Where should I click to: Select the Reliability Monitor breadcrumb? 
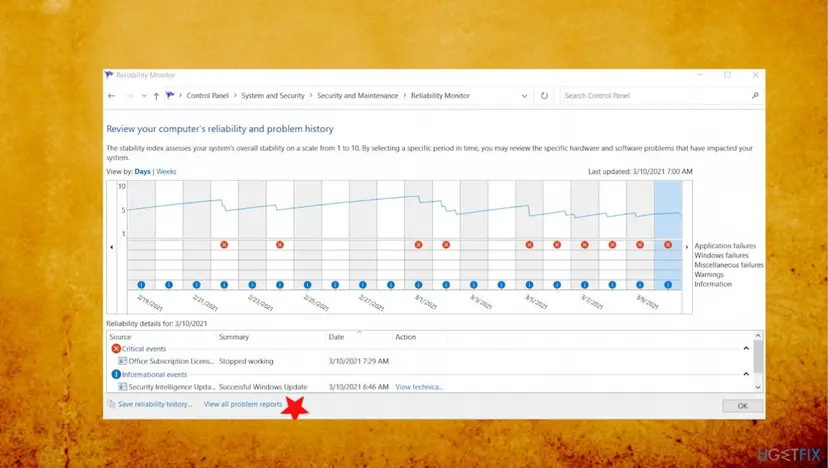[440, 96]
